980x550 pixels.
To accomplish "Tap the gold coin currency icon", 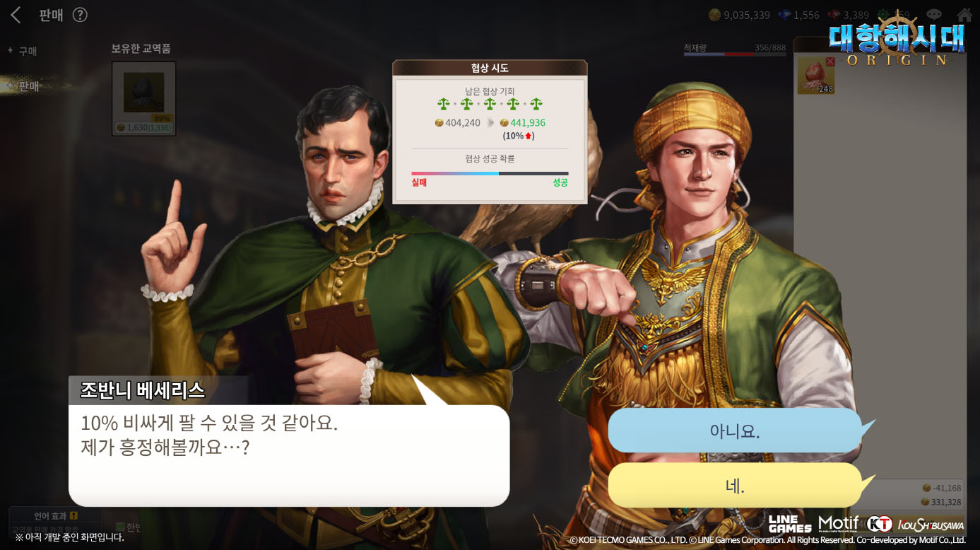I will click(x=714, y=15).
